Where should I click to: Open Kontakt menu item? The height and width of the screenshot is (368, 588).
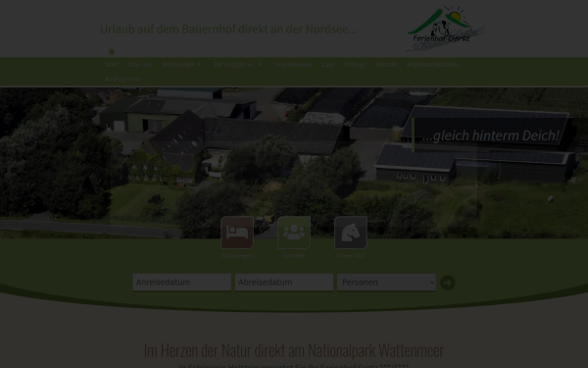pyautogui.click(x=386, y=64)
